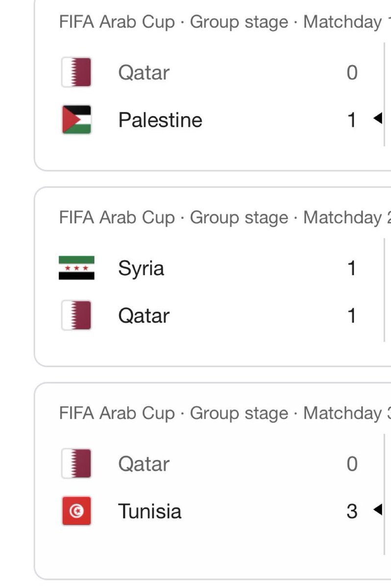The height and width of the screenshot is (588, 391).
Task: Open the Tunisia team name
Action: tap(150, 511)
